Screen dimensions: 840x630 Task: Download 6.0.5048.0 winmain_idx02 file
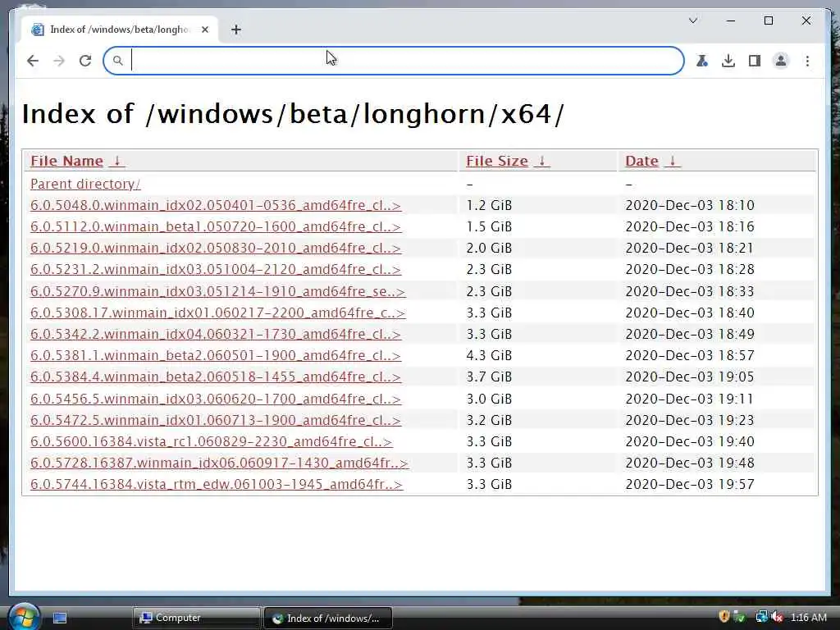point(216,205)
